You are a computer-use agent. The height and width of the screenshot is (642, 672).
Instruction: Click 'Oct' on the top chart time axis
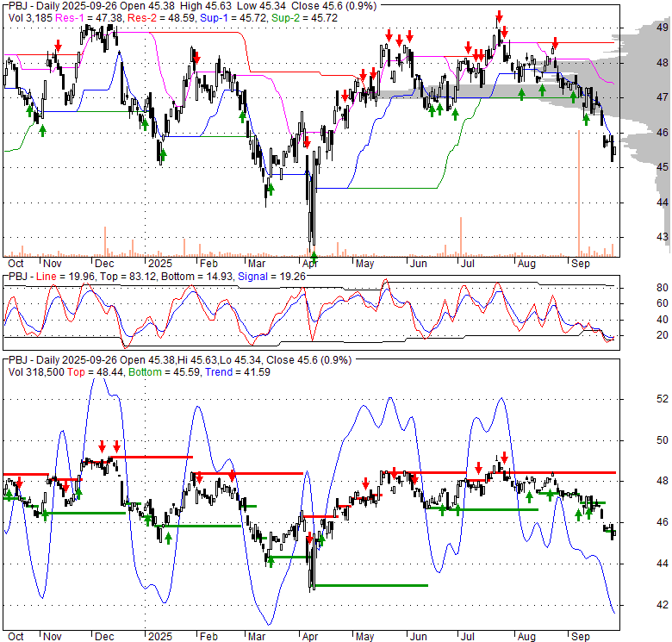coord(16,264)
